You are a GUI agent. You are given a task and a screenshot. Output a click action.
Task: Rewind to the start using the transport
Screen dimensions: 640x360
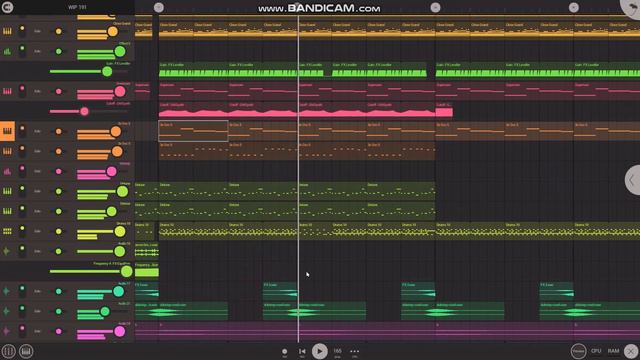point(302,351)
